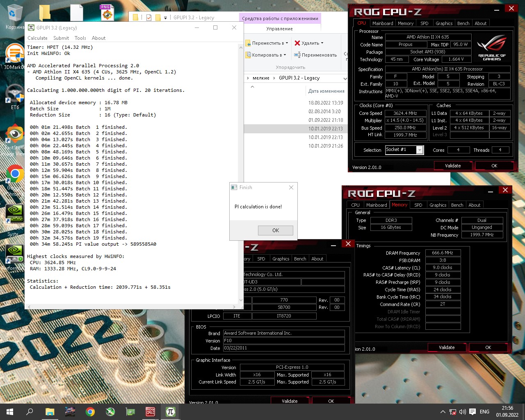Image resolution: width=525 pixels, height=420 pixels.
Task: Click the Delete red X icon in Explorer
Action: point(297,43)
